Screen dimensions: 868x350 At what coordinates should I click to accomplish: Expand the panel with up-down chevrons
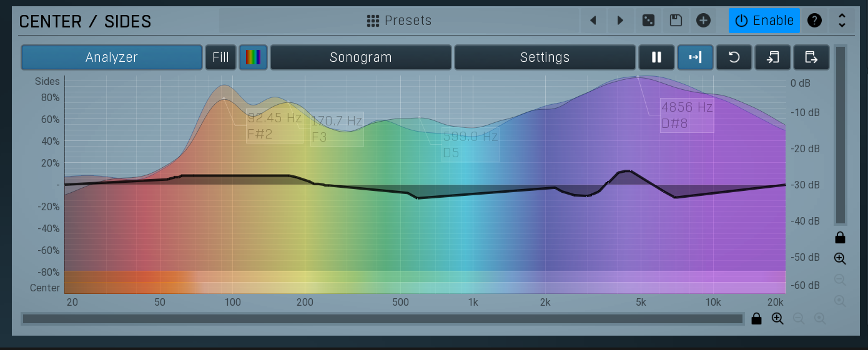pyautogui.click(x=842, y=21)
